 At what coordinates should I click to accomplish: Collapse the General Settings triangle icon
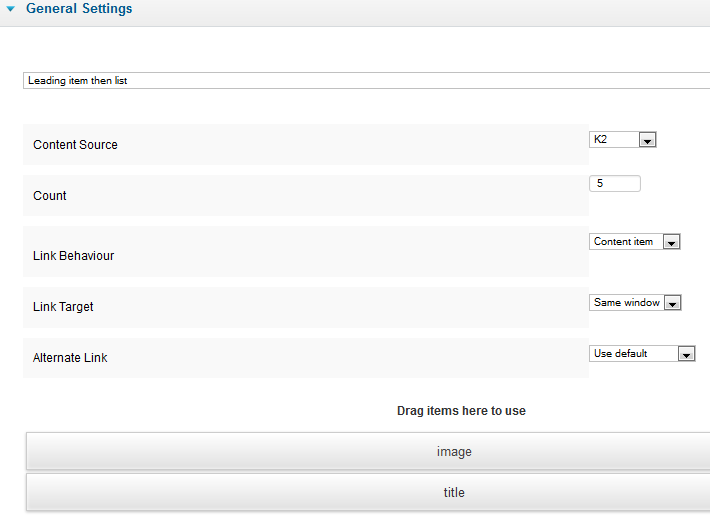(10, 9)
